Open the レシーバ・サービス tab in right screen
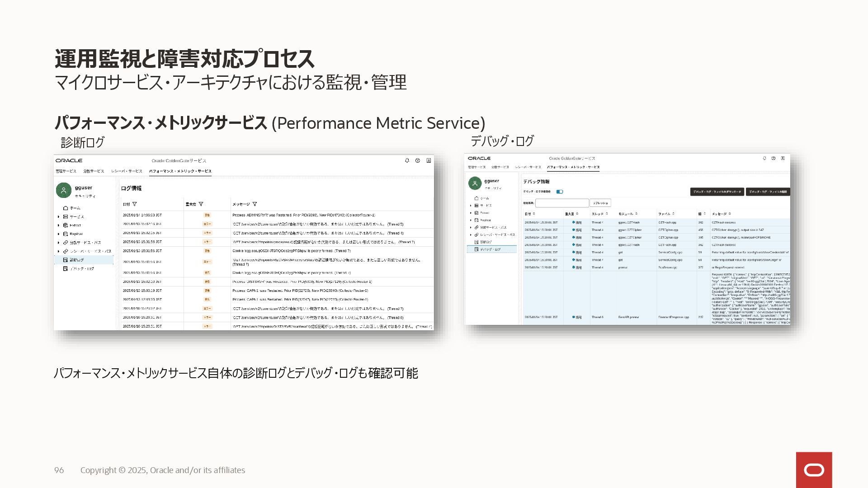 [528, 167]
